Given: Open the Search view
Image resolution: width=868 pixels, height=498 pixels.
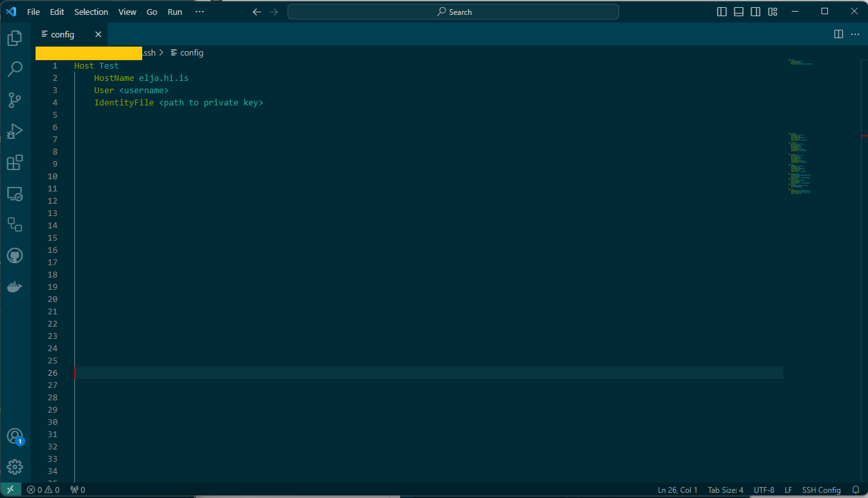Looking at the screenshot, I should click(15, 69).
